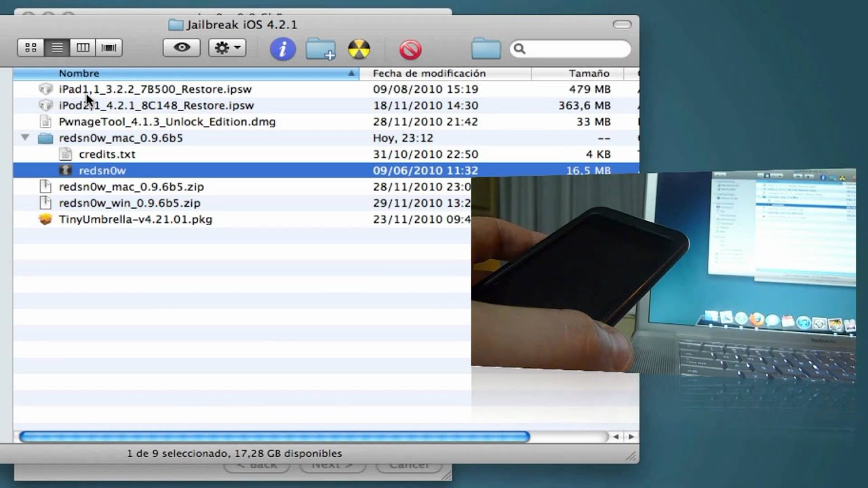Click the credits.txt document icon
868x488 pixels.
click(x=65, y=154)
